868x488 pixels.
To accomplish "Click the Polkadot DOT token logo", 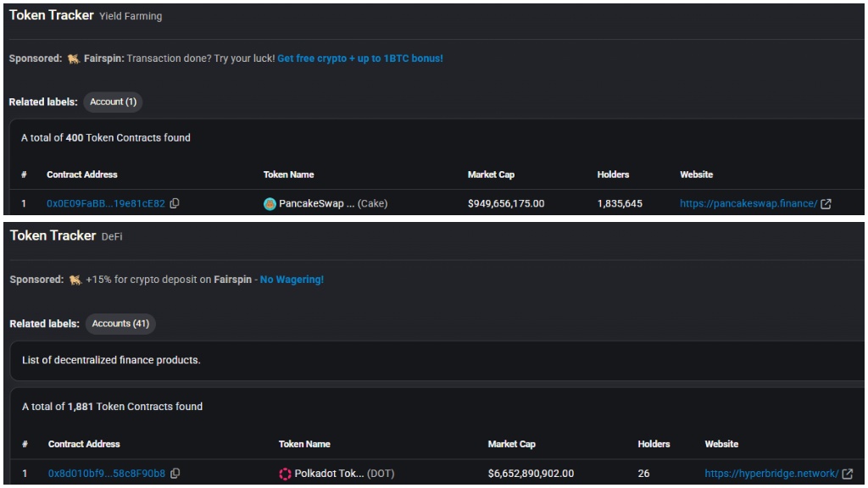I will tap(285, 474).
